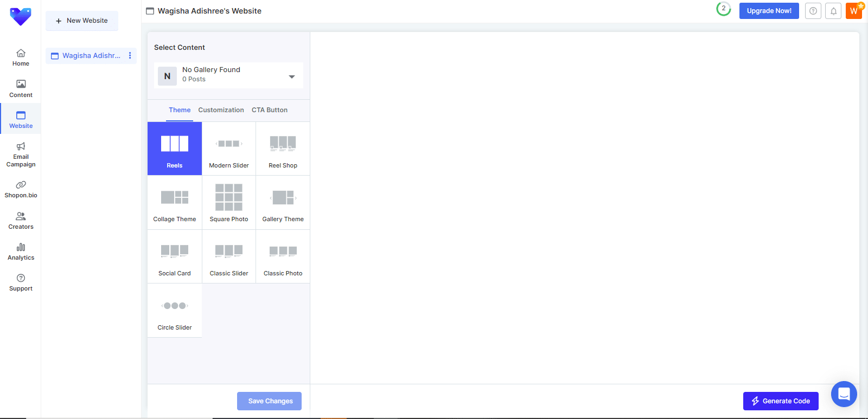Image resolution: width=868 pixels, height=419 pixels.
Task: Choose the Collage Theme layout
Action: tap(175, 203)
